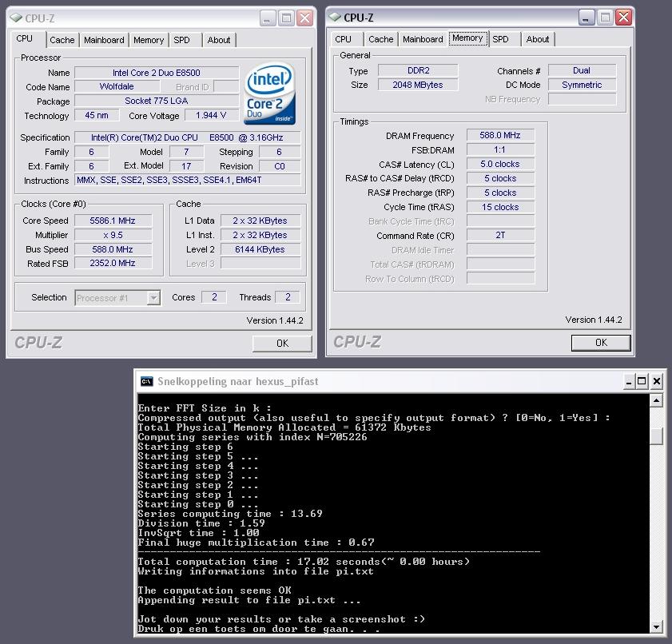The height and width of the screenshot is (644, 672).
Task: Open the About tab in left CPU-Z window
Action: click(x=219, y=40)
